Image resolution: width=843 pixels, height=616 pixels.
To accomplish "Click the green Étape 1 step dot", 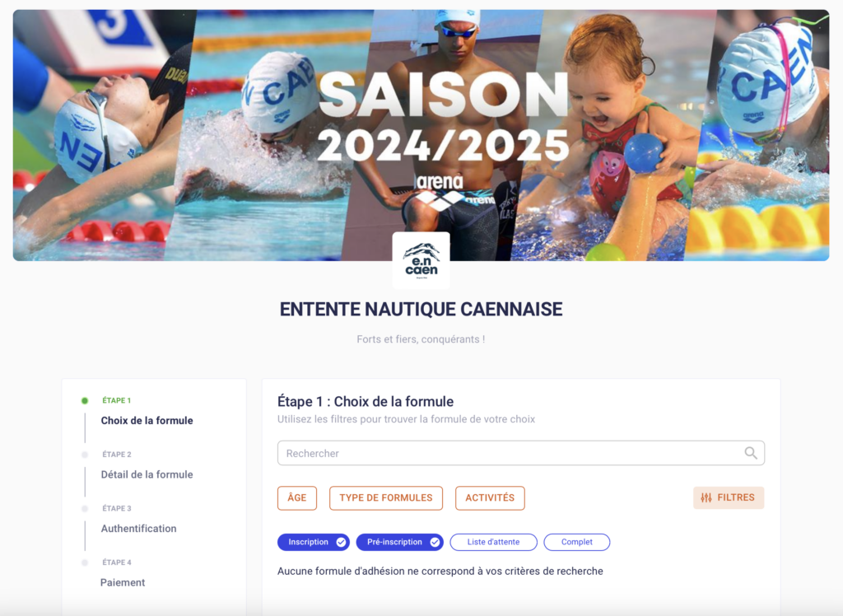I will tap(85, 400).
